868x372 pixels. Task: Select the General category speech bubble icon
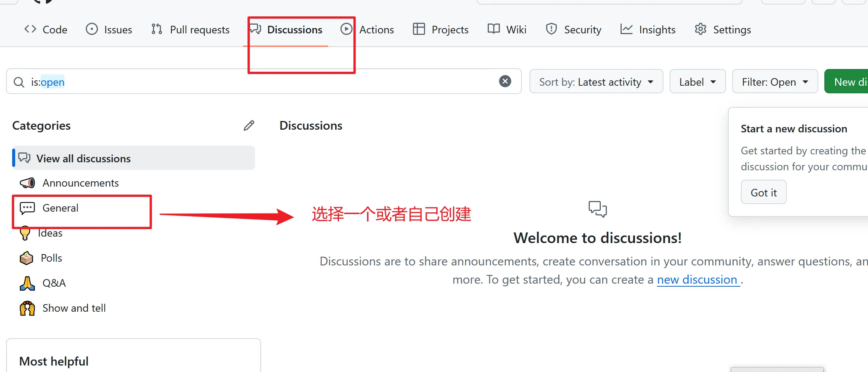(27, 208)
